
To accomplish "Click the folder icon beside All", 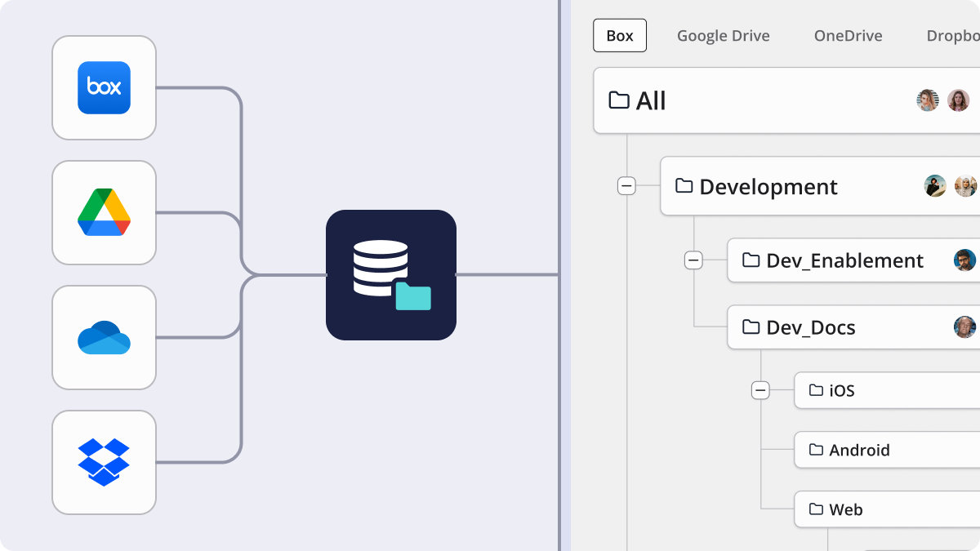I will 619,100.
